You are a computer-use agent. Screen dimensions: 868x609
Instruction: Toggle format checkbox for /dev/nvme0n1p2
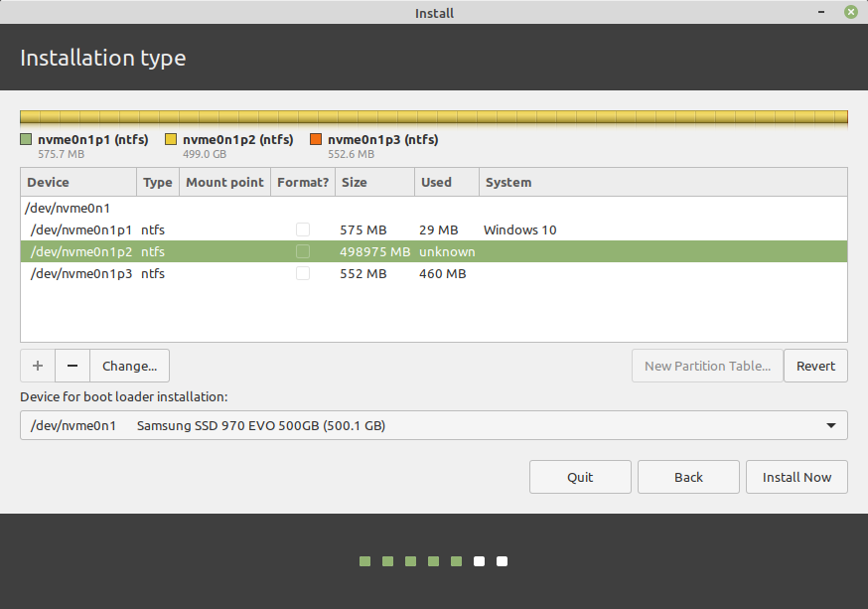point(303,252)
